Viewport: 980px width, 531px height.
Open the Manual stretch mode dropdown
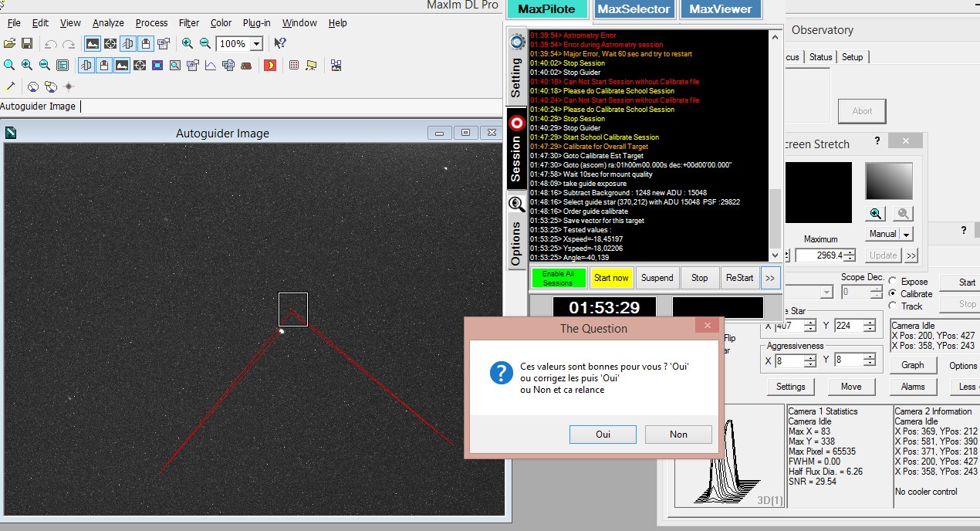(x=907, y=234)
